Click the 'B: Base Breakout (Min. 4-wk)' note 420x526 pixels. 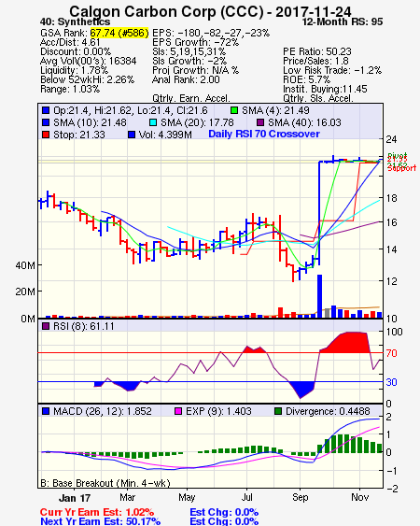(x=105, y=483)
